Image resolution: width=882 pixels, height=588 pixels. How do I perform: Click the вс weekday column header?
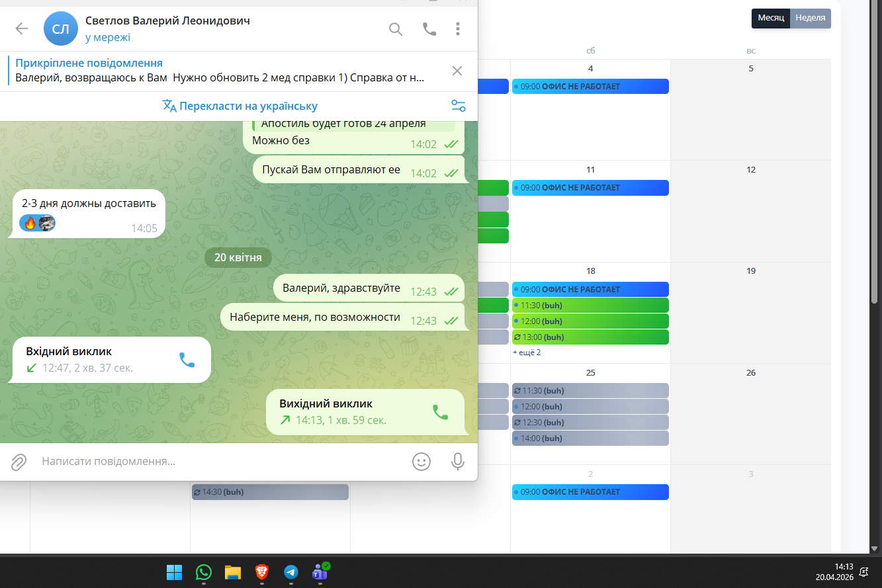[751, 51]
